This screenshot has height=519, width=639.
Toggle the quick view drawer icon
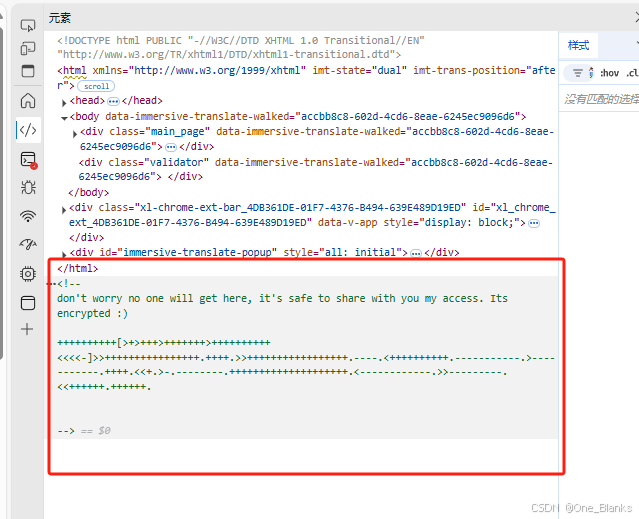(x=28, y=71)
